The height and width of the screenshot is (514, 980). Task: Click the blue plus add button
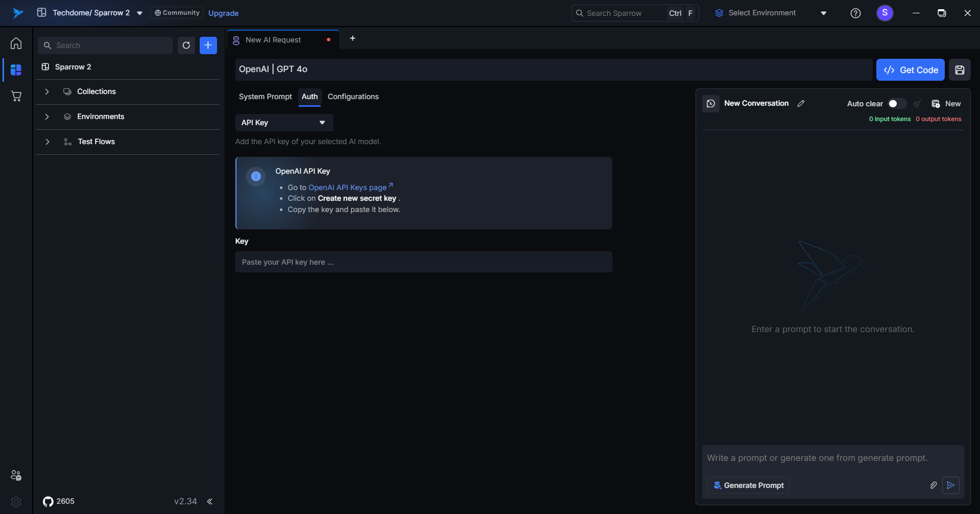[x=208, y=45]
